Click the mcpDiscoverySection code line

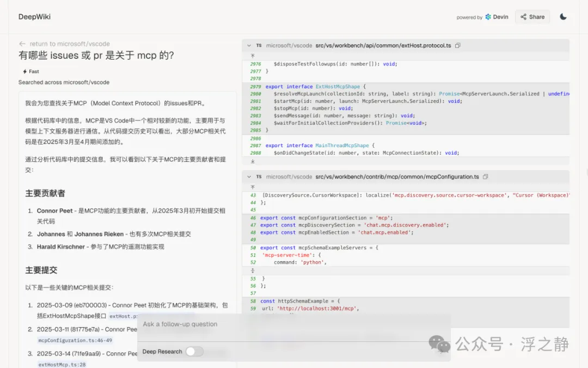click(354, 225)
